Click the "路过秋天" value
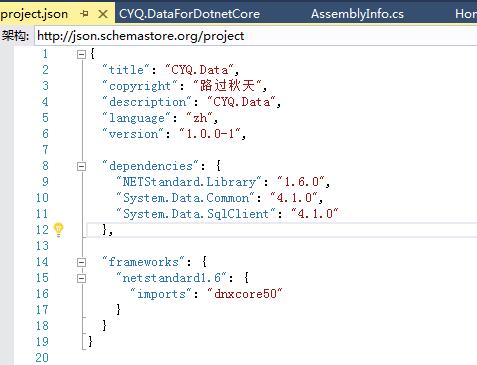The image size is (477, 365). [227, 86]
